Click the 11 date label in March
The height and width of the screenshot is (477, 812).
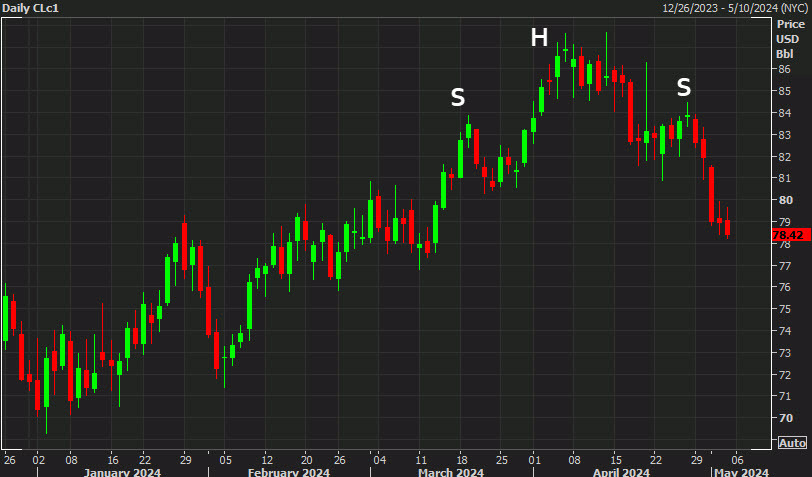coord(421,460)
